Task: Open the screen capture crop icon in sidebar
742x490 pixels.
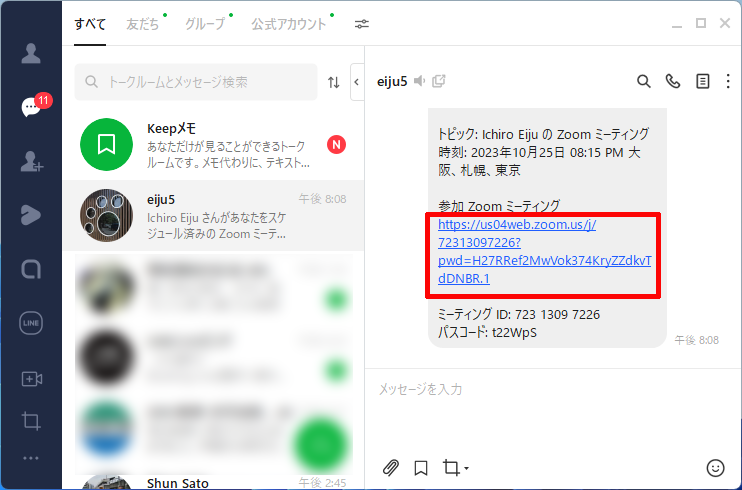Action: tap(31, 420)
